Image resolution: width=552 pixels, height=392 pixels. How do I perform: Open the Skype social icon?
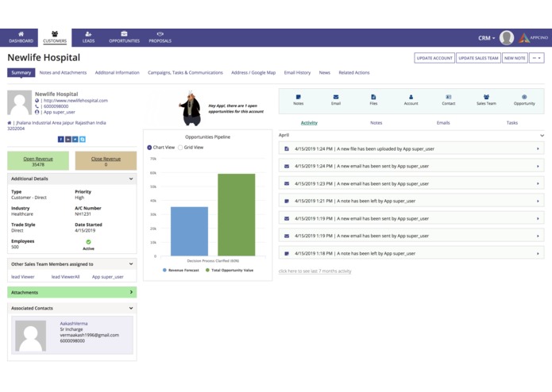click(x=83, y=139)
